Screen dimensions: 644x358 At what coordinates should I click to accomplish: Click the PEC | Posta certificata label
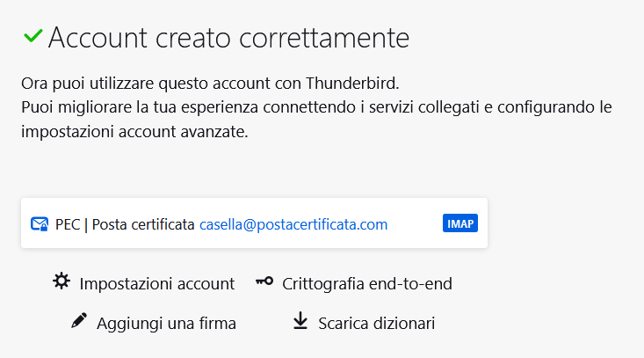click(x=125, y=224)
